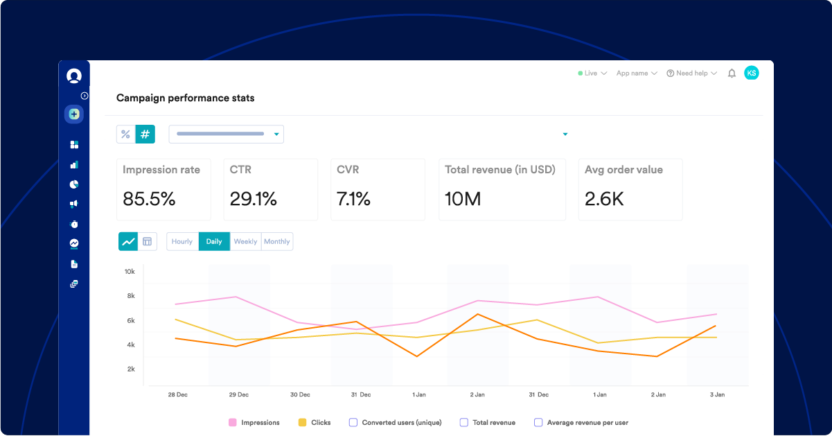Enable Total revenue series checkbox
The image size is (832, 436).
464,423
